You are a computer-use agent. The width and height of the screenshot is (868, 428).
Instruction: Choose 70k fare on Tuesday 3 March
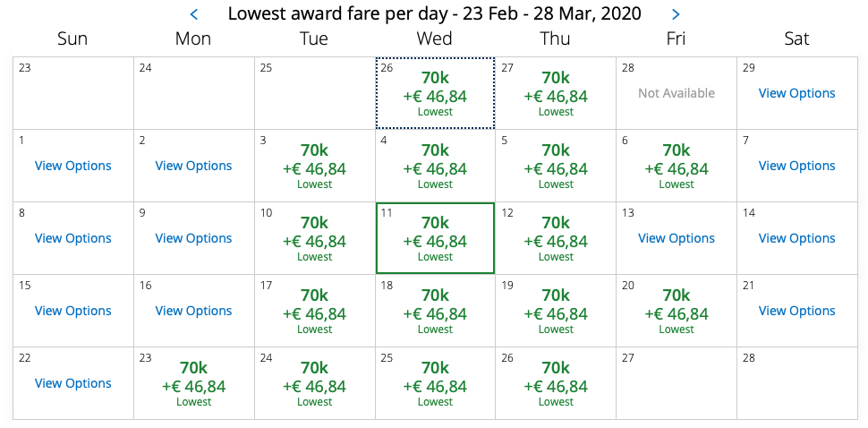pyautogui.click(x=314, y=167)
